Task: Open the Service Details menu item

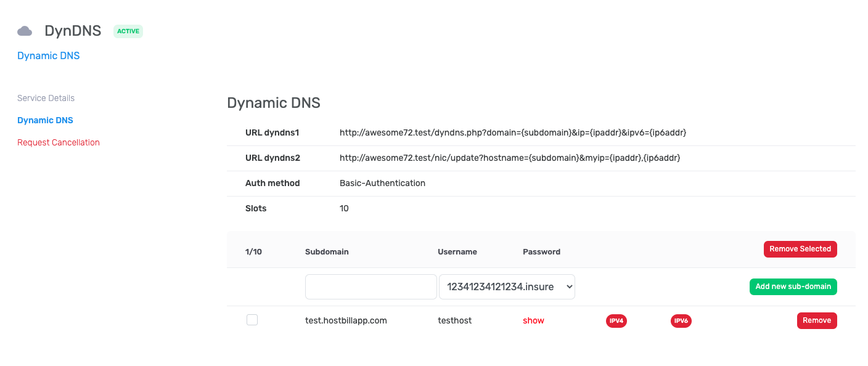Action: tap(46, 98)
